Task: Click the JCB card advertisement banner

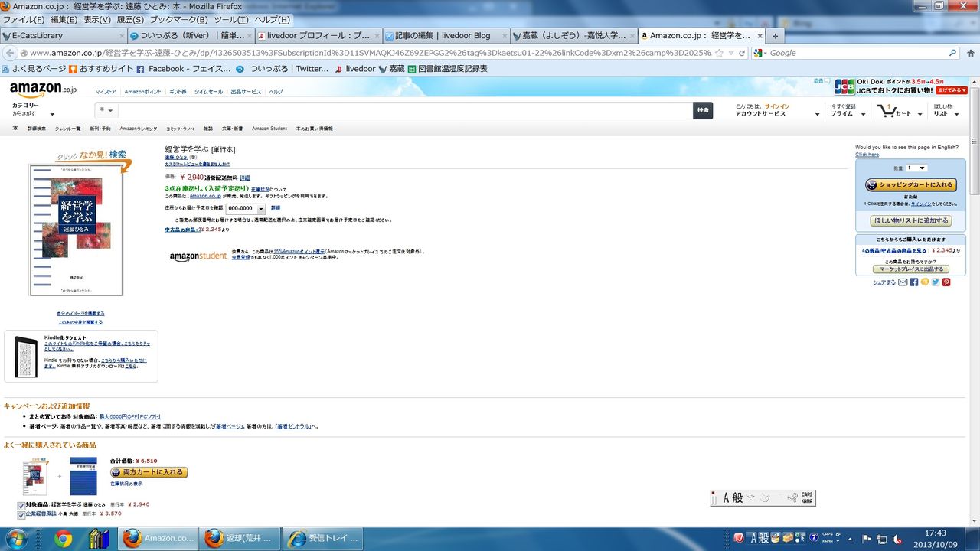Action: 900,86
